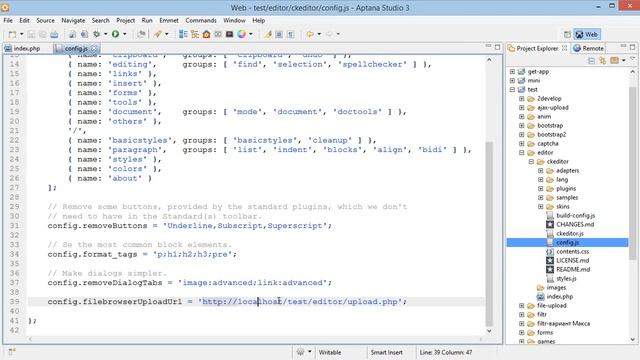Click the blue outline-view toolbar icon
This screenshot has width=640, height=360.
(x=183, y=34)
